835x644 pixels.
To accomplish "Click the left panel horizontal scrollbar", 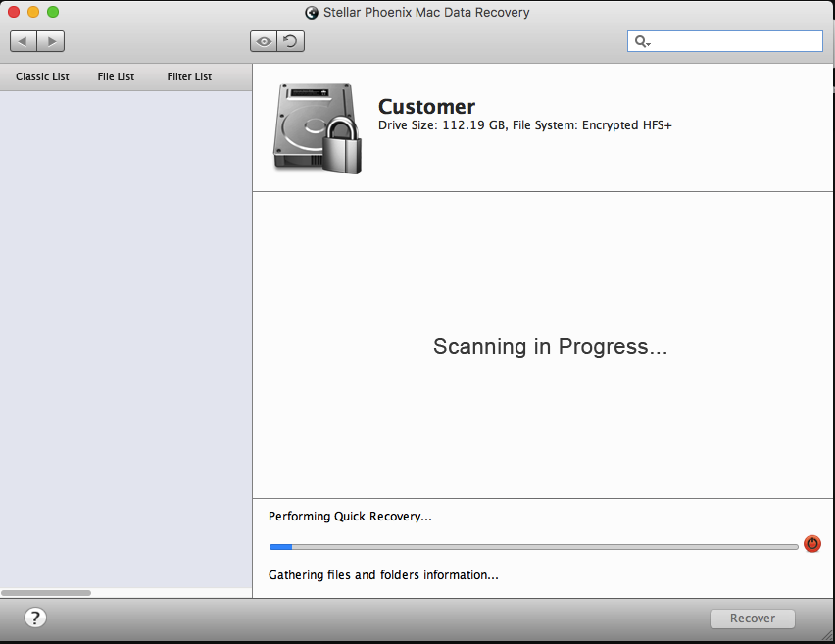I will pyautogui.click(x=46, y=593).
